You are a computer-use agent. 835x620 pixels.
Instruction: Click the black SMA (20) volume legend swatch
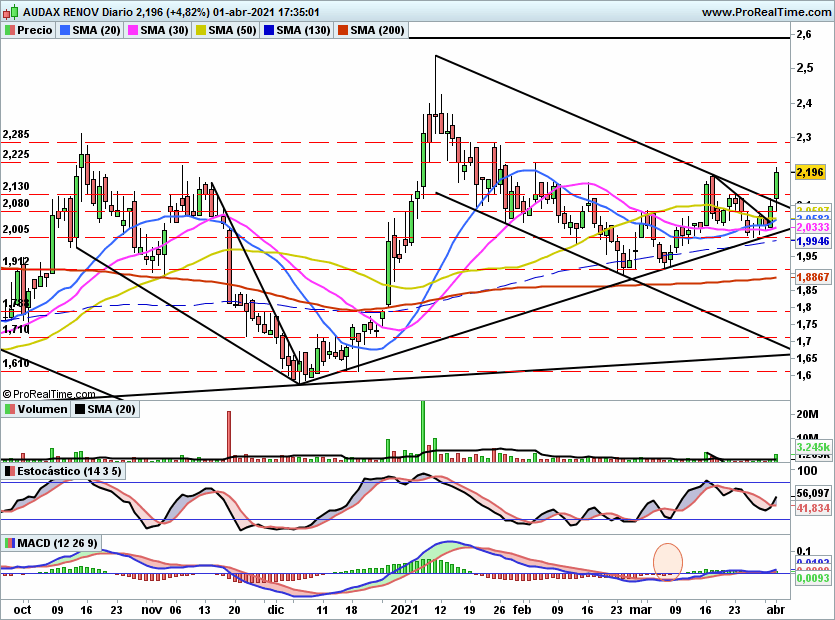coord(80,409)
